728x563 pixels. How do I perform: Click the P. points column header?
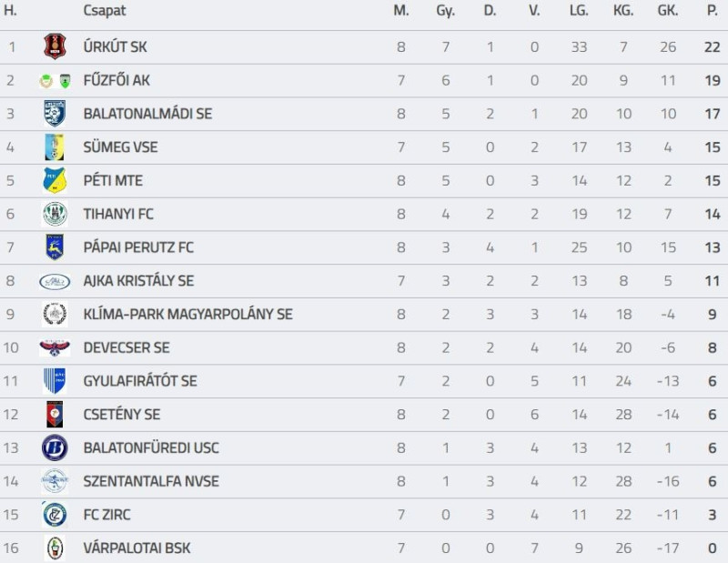point(712,11)
